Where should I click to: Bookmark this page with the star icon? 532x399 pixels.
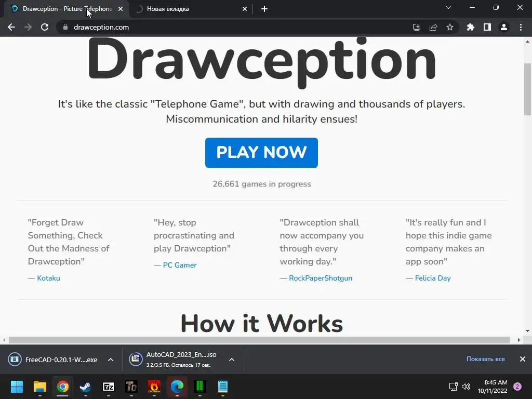[450, 27]
